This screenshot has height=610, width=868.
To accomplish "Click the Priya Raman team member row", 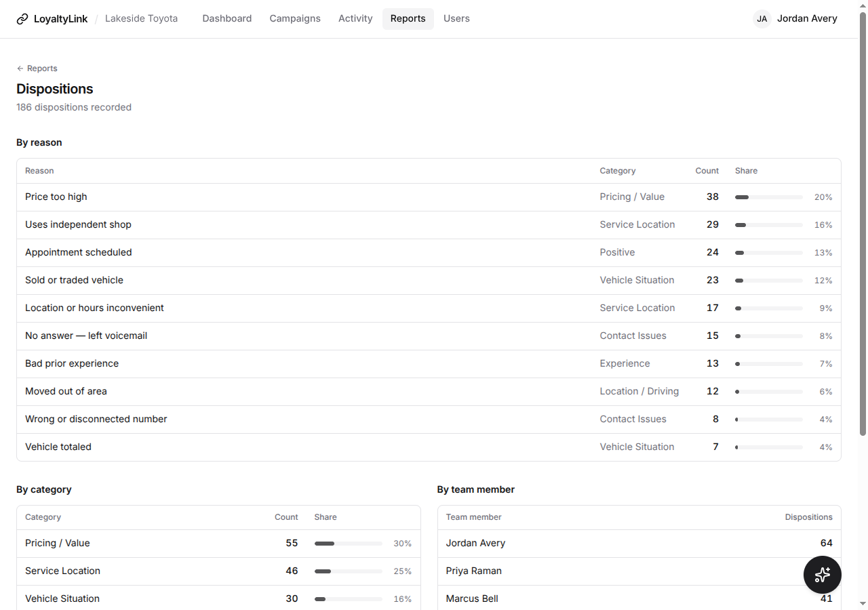I will click(x=639, y=571).
